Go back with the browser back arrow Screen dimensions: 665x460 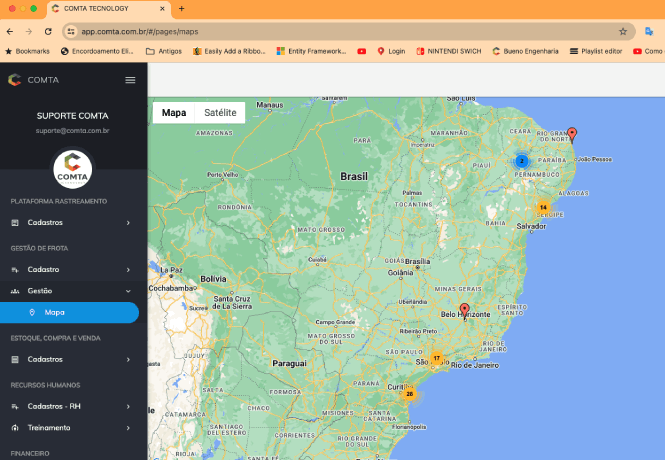[x=10, y=31]
